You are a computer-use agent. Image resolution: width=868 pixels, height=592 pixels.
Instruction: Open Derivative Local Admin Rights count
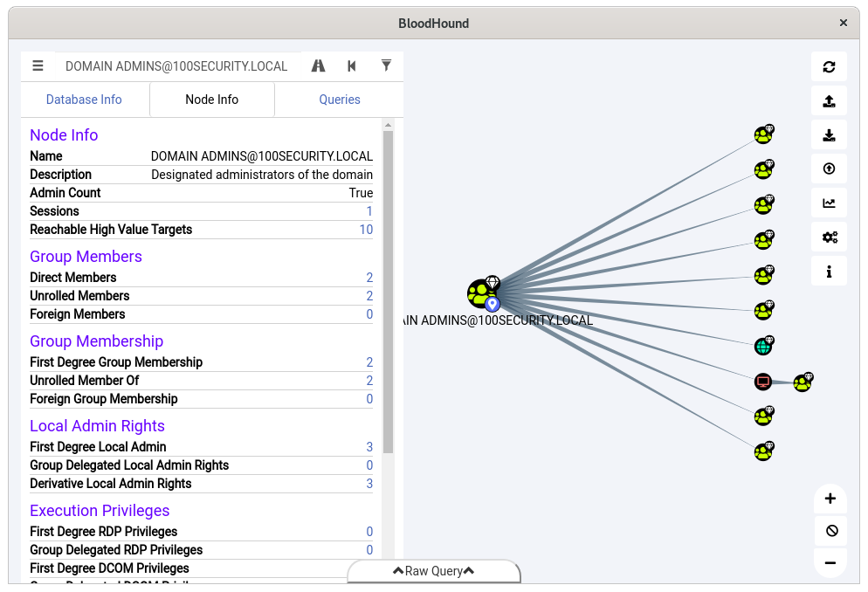coord(369,484)
